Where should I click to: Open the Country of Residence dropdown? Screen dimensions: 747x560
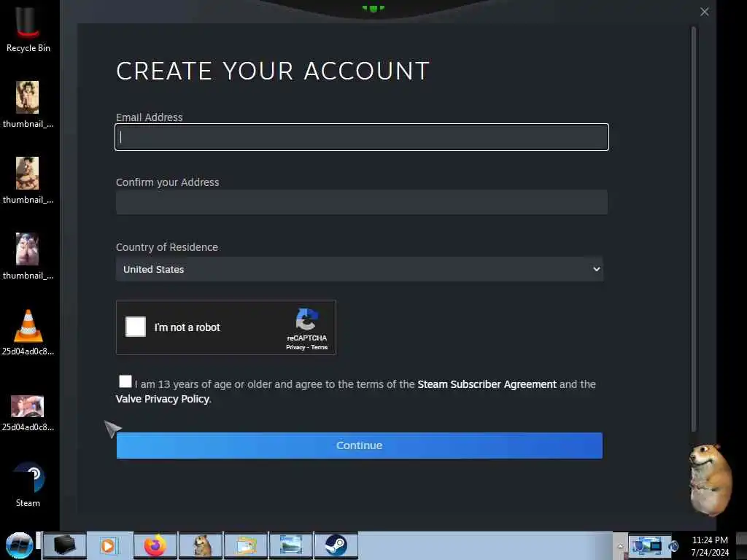point(359,269)
